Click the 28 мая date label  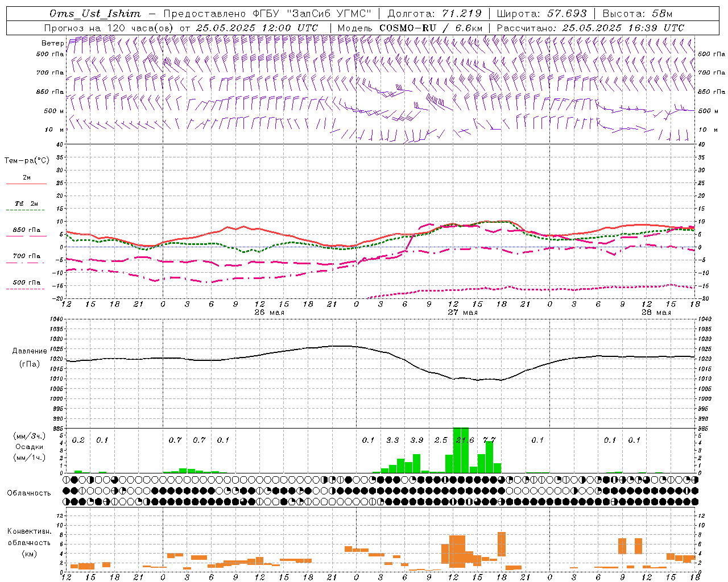pos(656,312)
